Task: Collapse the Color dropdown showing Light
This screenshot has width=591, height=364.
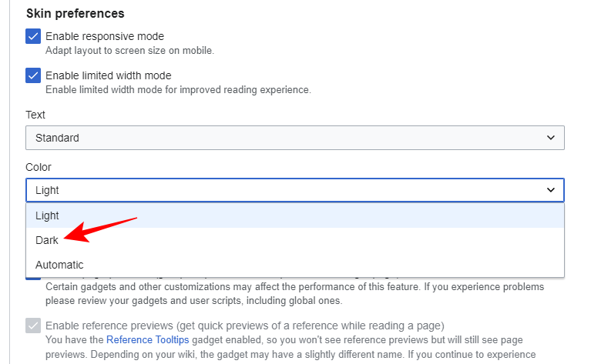Action: click(x=295, y=190)
